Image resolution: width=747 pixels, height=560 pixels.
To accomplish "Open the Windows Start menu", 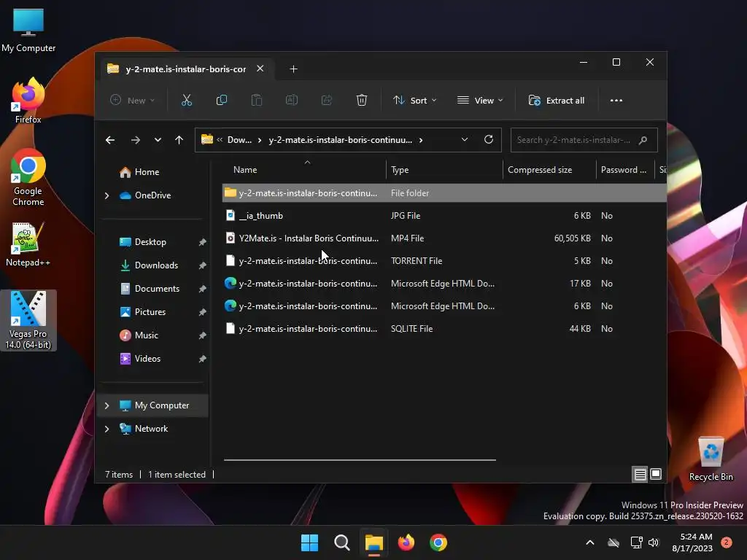I will click(x=309, y=542).
